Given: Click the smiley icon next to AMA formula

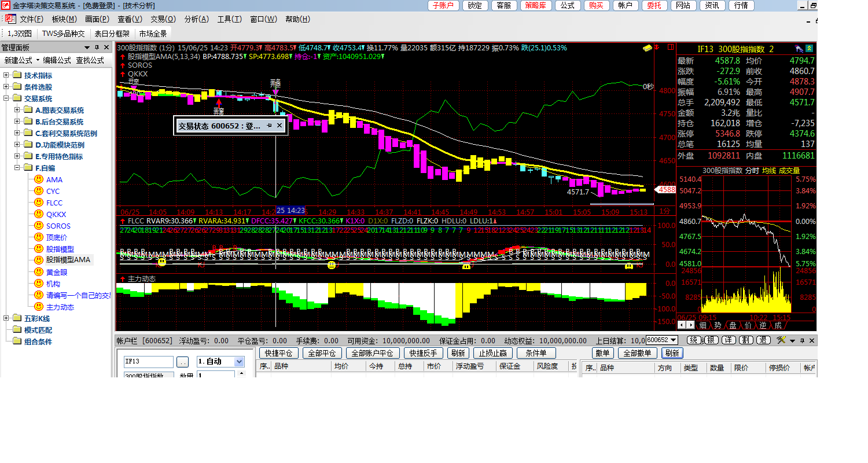Looking at the screenshot, I should pyautogui.click(x=39, y=179).
